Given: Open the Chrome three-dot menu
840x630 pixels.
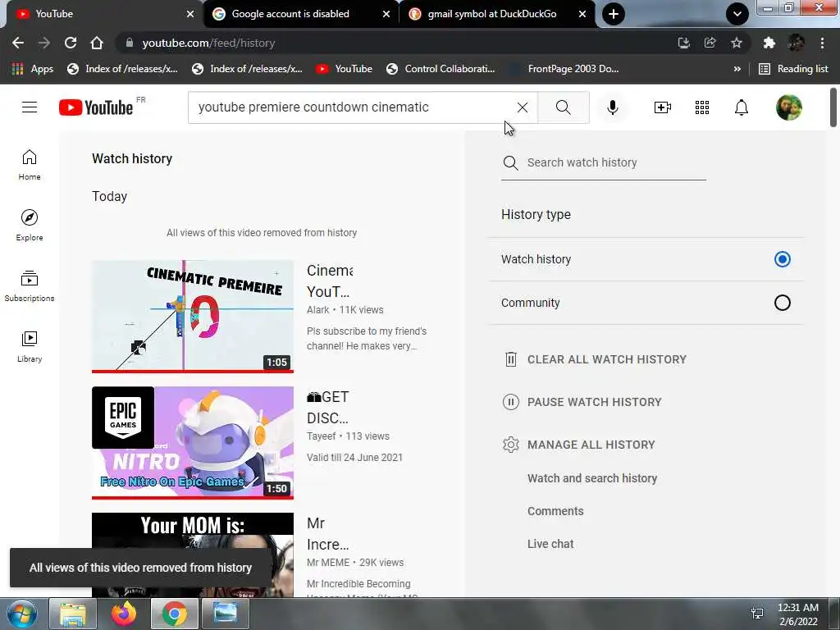Looking at the screenshot, I should point(822,43).
